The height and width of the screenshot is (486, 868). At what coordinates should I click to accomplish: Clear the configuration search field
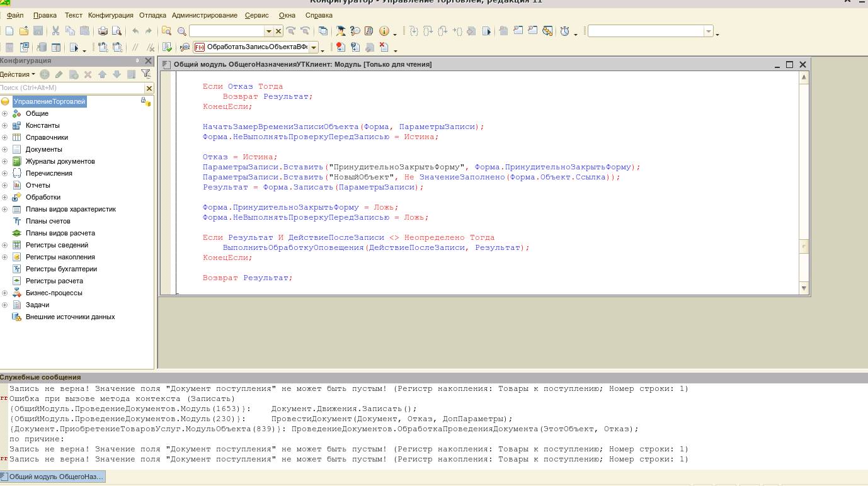coord(149,88)
